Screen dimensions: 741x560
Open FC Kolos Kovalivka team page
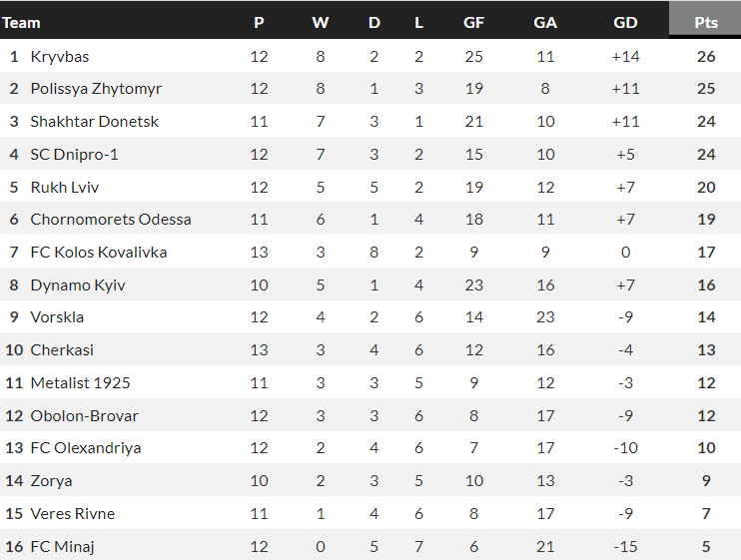tap(99, 253)
